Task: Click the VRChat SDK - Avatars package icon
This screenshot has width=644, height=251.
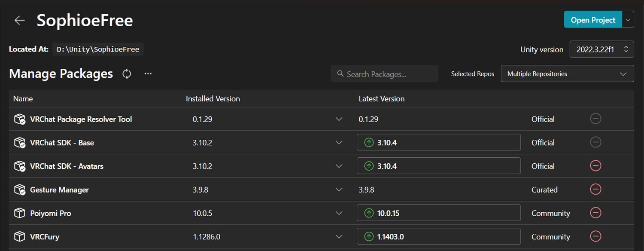Action: pos(20,166)
